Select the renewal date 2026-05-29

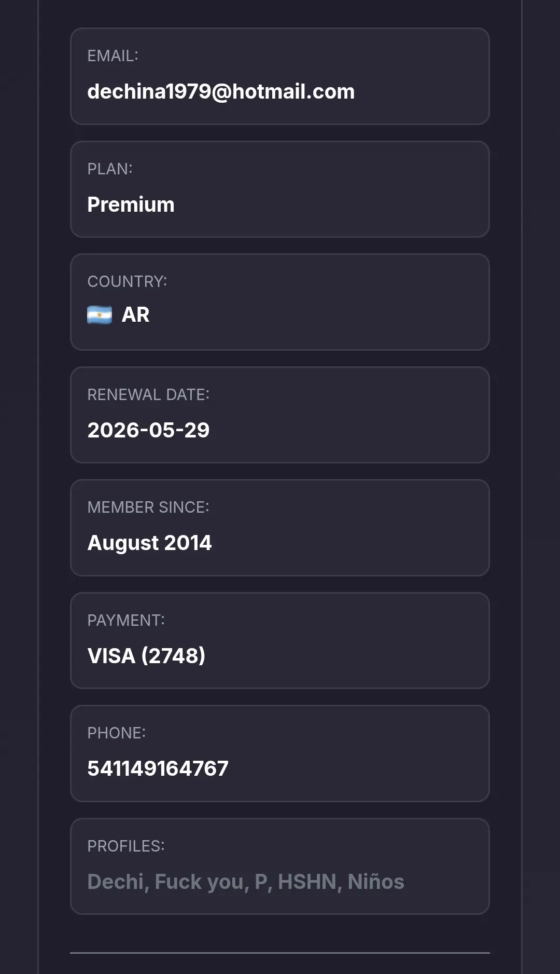[148, 430]
